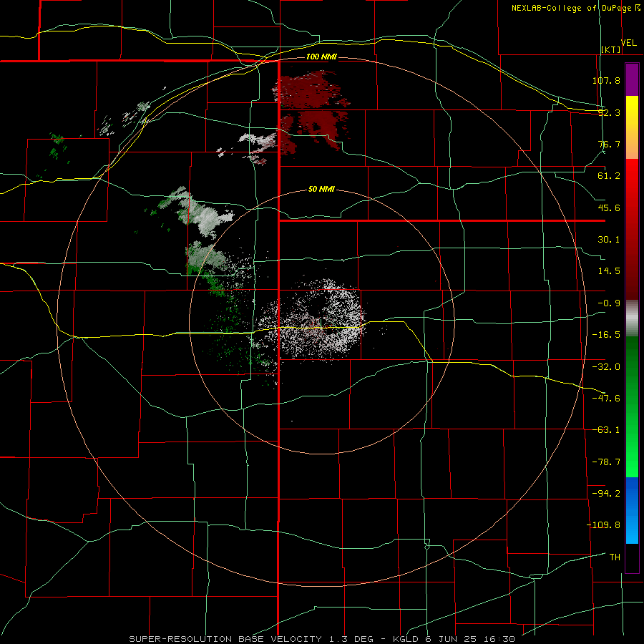Click the gray echo cluster northwest of radar
The width and height of the screenshot is (644, 644).
[197, 213]
